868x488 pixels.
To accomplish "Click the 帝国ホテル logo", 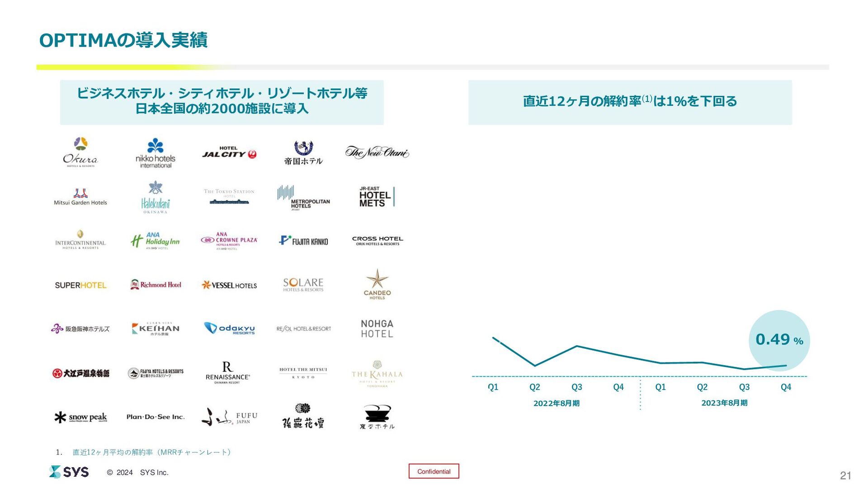I will click(303, 153).
